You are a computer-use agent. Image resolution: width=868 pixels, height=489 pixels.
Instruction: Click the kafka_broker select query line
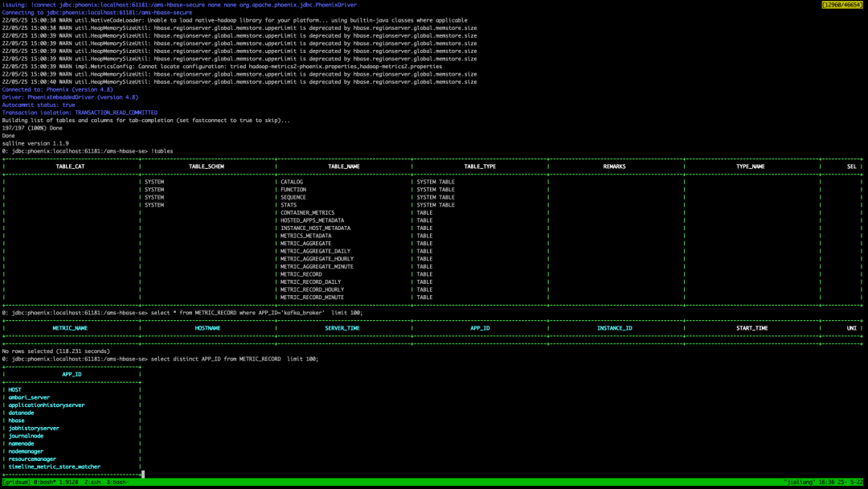182,313
